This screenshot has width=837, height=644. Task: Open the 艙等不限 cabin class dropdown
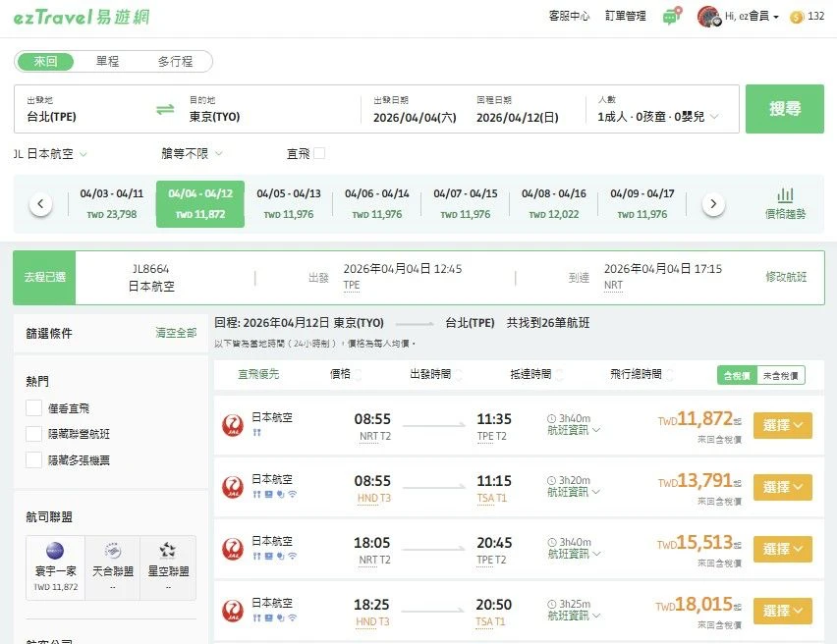point(193,154)
